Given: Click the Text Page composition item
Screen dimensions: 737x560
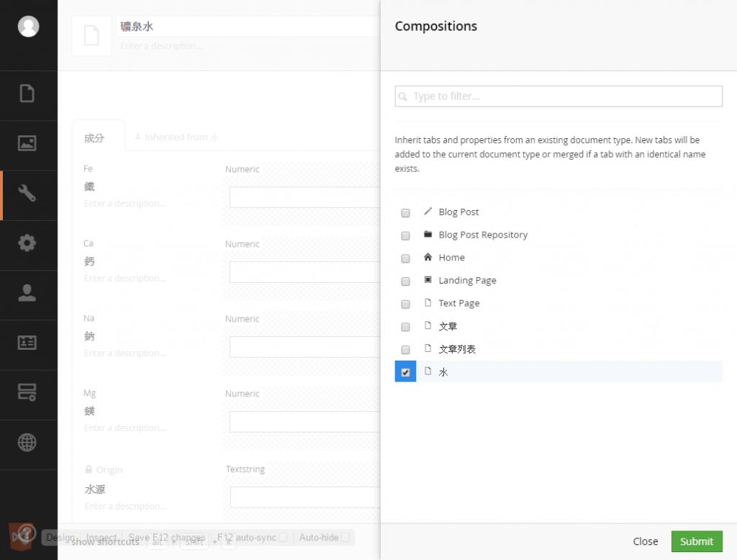Looking at the screenshot, I should point(458,304).
